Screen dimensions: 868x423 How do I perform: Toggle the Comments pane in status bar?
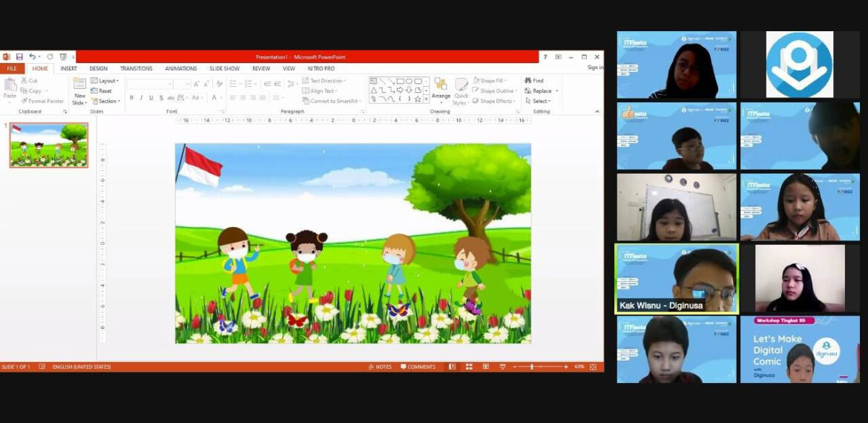[x=418, y=367]
